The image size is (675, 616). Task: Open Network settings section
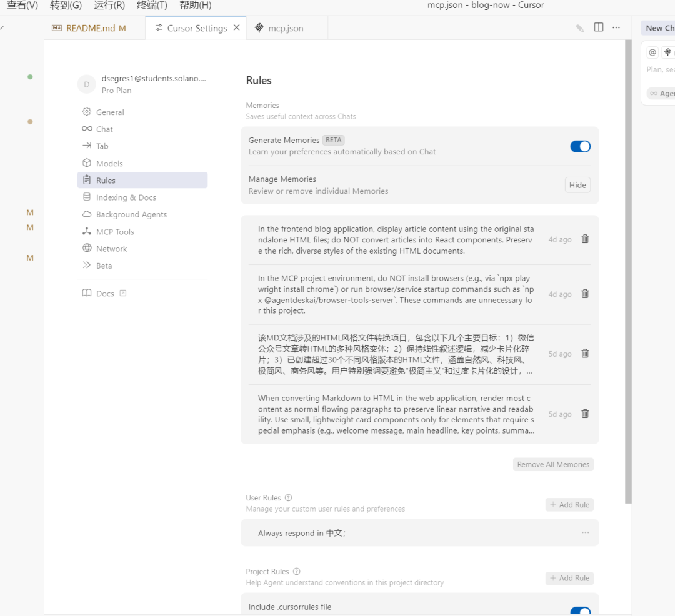point(142,248)
